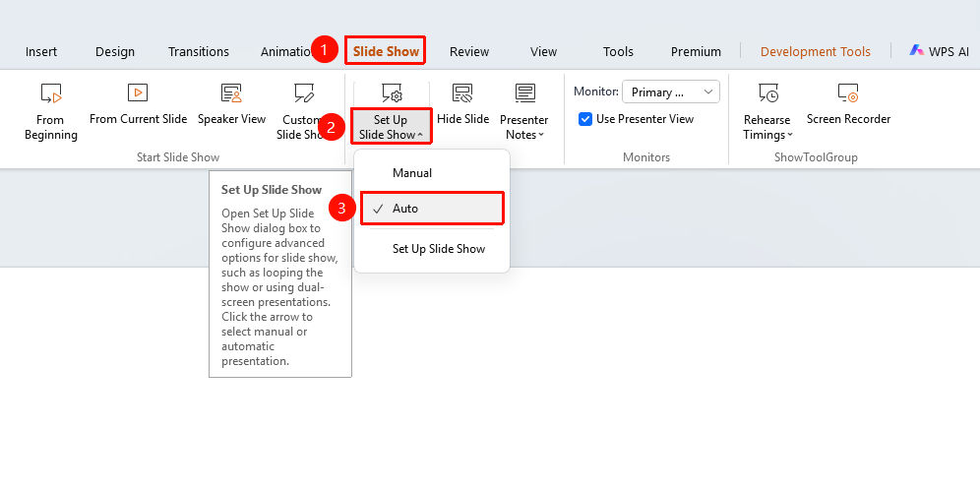Uncheck Use Presenter View checkbox
Screen dimensions: 980x490
(585, 119)
